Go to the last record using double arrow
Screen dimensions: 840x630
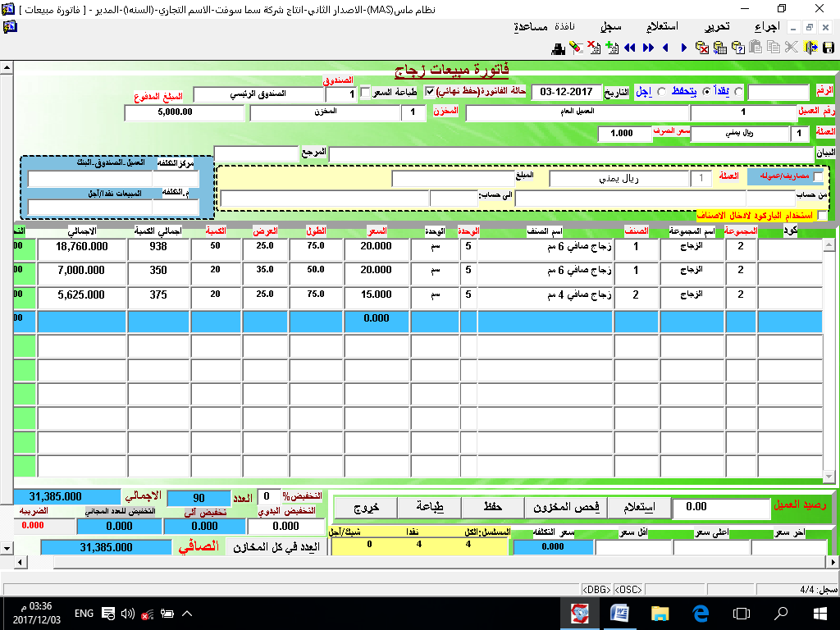click(x=648, y=48)
